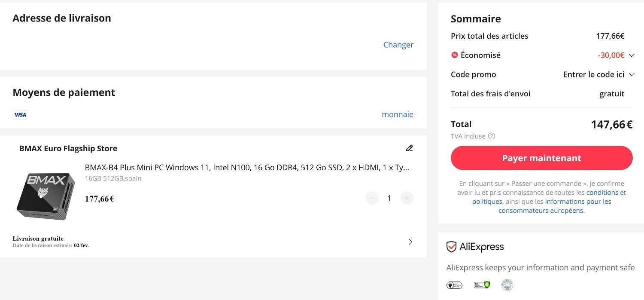Click the pencil edit icon beside store name
Viewport: 644px width, 300px height.
(410, 148)
